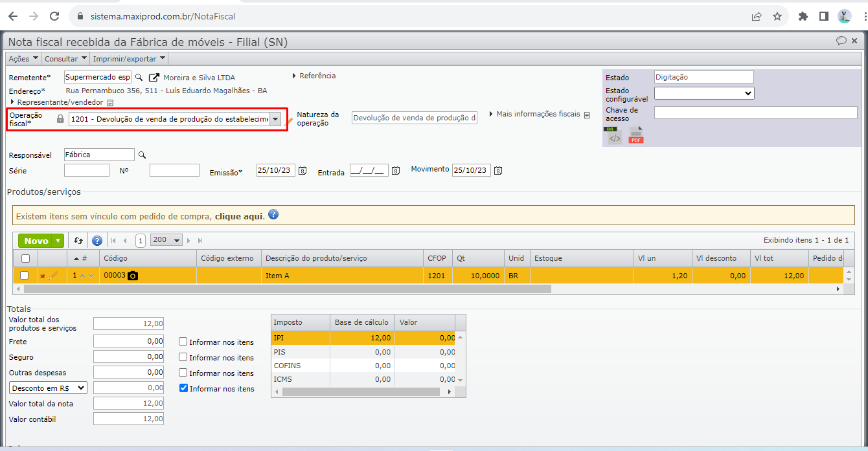This screenshot has width=868, height=451.
Task: View photo of product 00003 via camera icon
Action: point(133,276)
